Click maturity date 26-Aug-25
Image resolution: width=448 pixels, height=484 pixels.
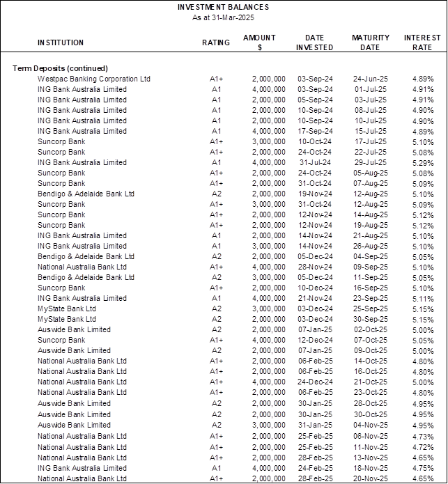tap(371, 247)
